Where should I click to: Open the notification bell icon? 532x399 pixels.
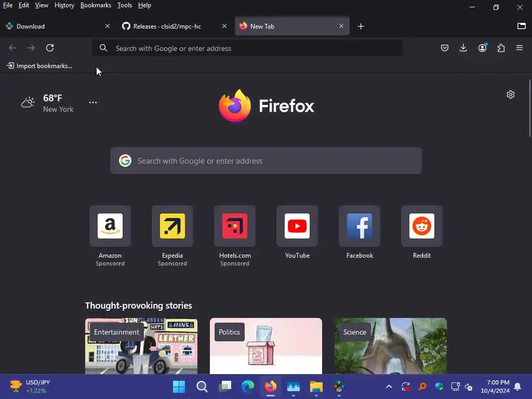tap(517, 387)
